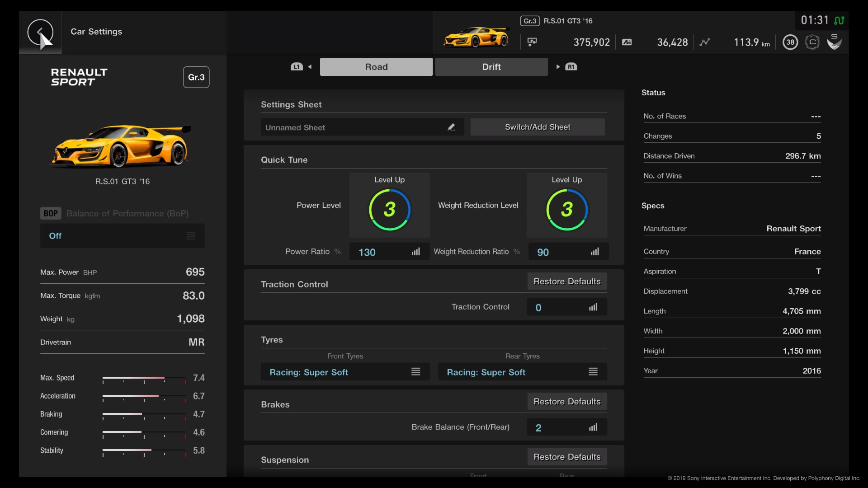The width and height of the screenshot is (868, 488).
Task: Open the Rear Tyres Racing: Super Soft dropdown
Action: coord(523,372)
